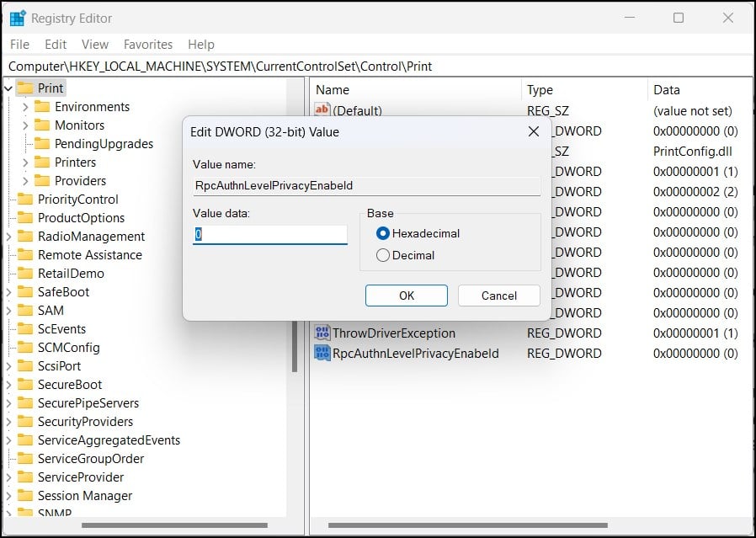This screenshot has width=756, height=538.
Task: Click the Printers folder icon
Action: [42, 162]
